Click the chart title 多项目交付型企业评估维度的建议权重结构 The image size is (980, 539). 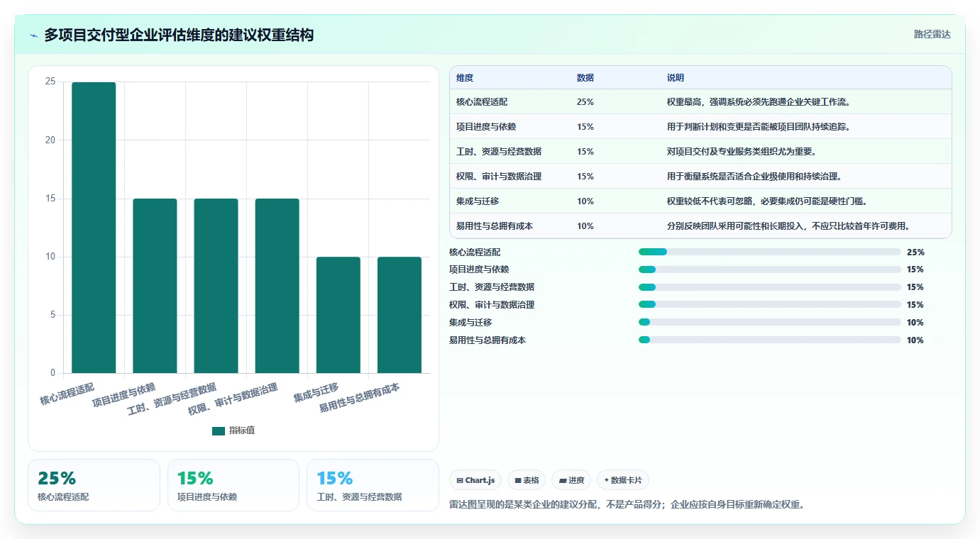179,35
